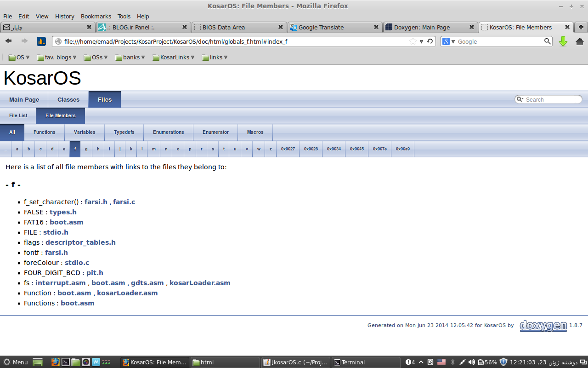Open the Menu button on the panel

point(15,362)
